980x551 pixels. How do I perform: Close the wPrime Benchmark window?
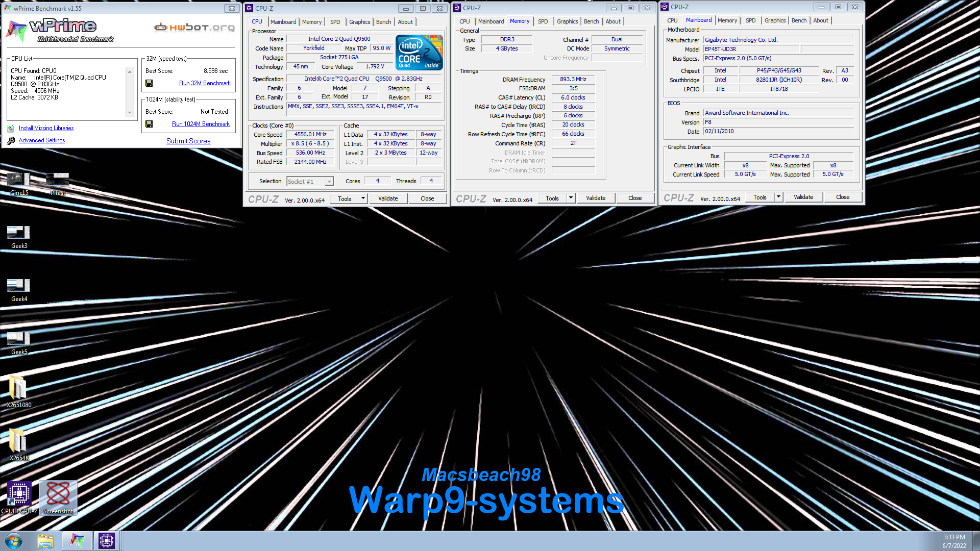(x=232, y=8)
